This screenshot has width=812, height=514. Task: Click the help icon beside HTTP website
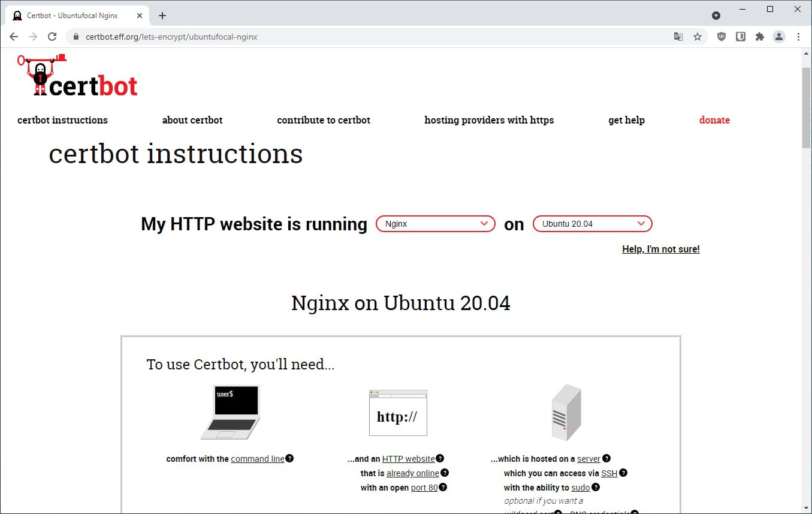440,458
